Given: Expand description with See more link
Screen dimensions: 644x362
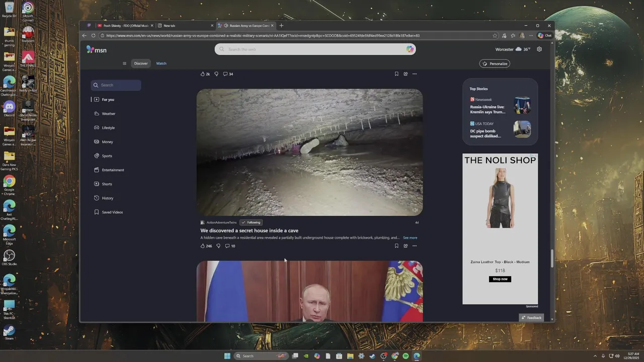Looking at the screenshot, I should pyautogui.click(x=410, y=238).
